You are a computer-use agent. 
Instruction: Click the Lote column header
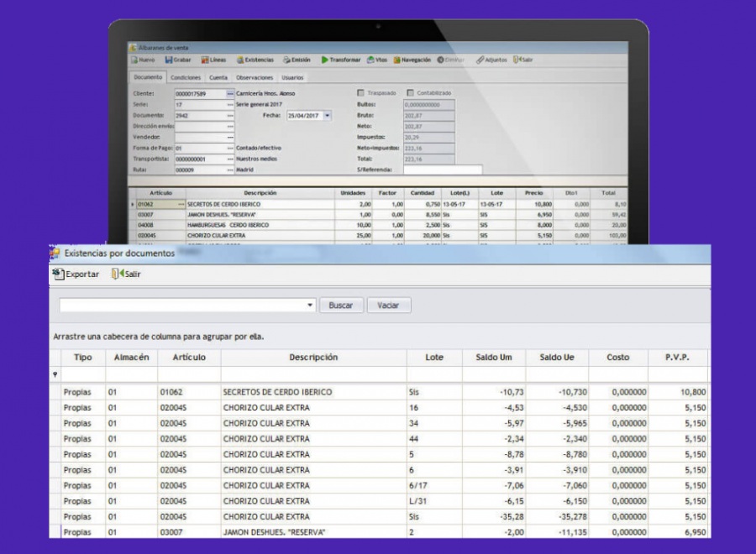pos(434,358)
